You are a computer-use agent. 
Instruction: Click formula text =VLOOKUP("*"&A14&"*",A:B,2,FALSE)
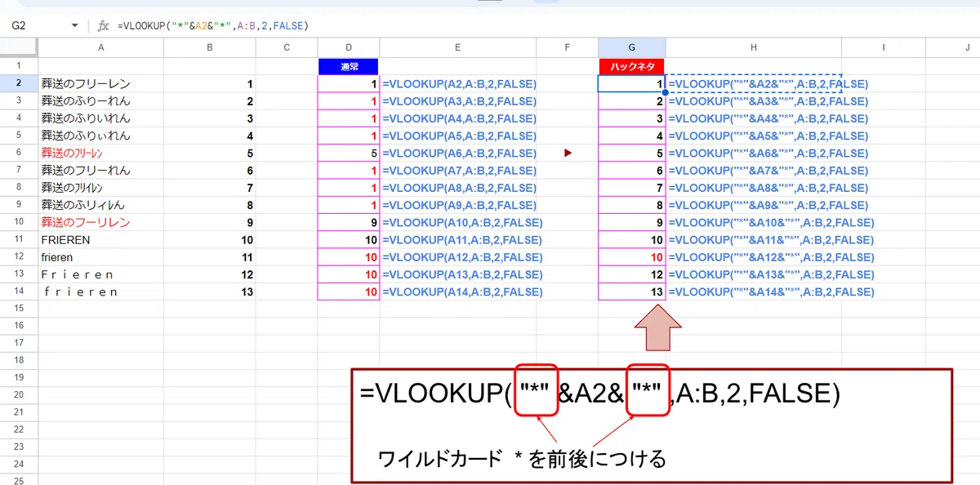[771, 291]
